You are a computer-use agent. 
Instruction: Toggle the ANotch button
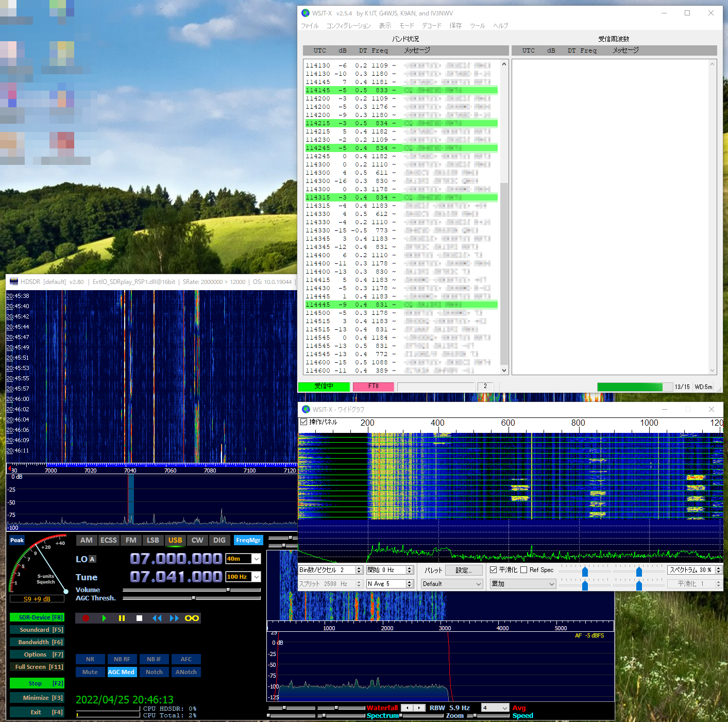point(186,672)
